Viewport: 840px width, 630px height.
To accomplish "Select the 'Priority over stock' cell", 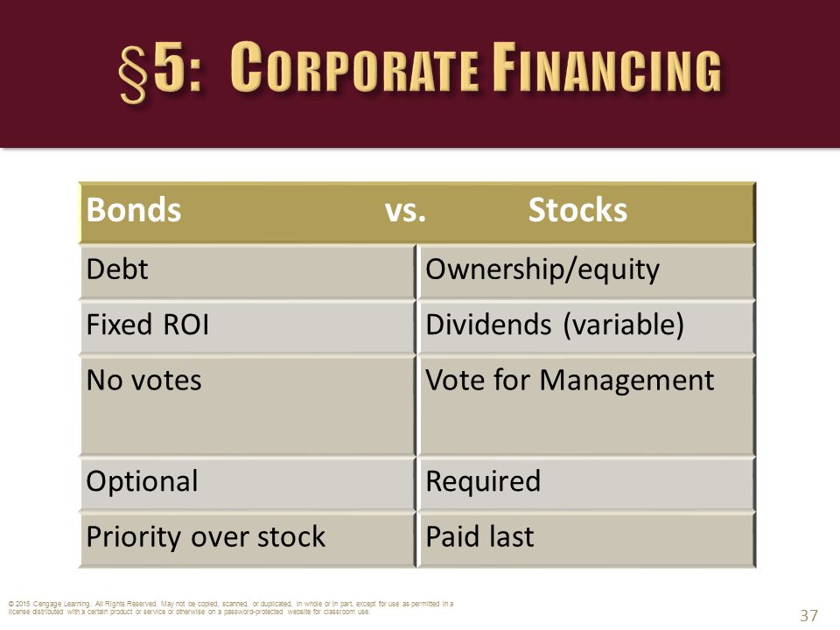I will (248, 540).
